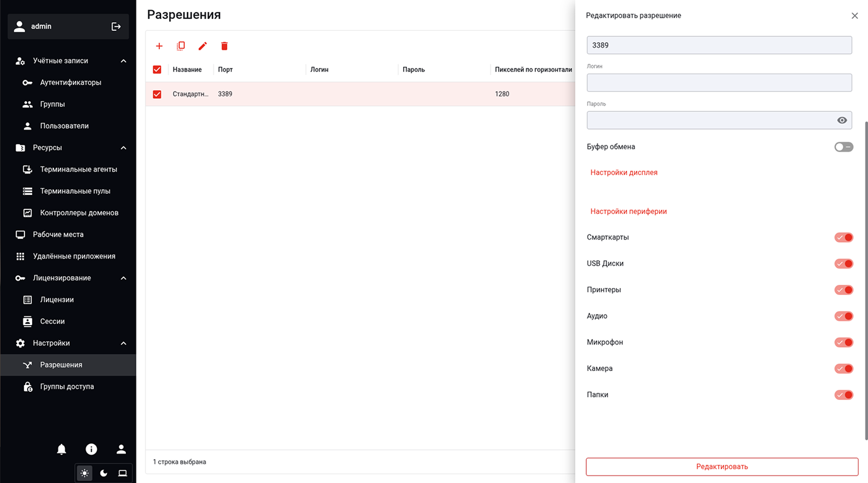
Task: Click the admin logout icon
Action: 116,26
